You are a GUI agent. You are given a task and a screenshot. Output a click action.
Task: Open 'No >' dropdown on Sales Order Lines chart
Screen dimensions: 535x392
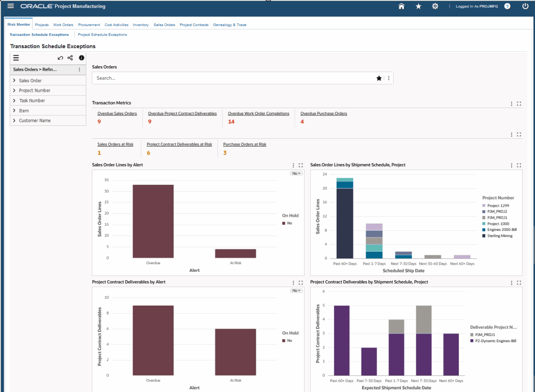pos(296,173)
